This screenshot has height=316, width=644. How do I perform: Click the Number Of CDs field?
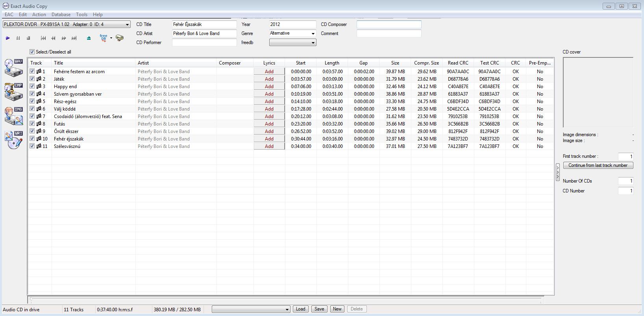[625, 181]
